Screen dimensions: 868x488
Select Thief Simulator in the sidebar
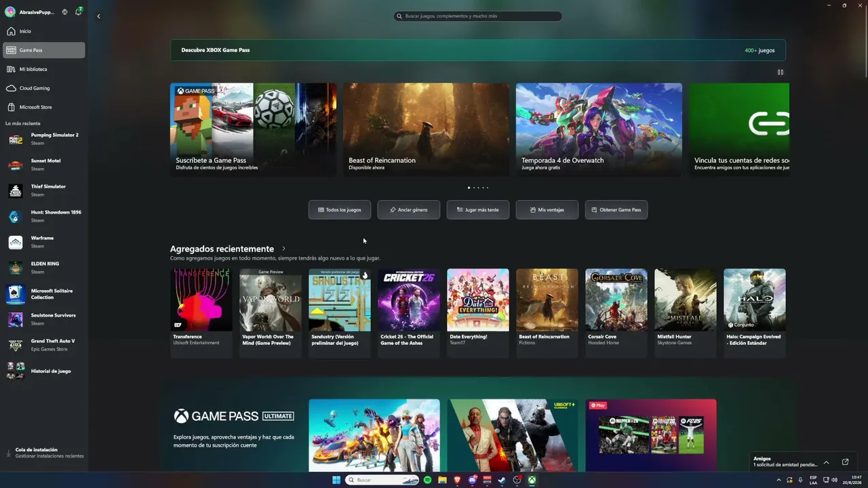click(x=44, y=190)
